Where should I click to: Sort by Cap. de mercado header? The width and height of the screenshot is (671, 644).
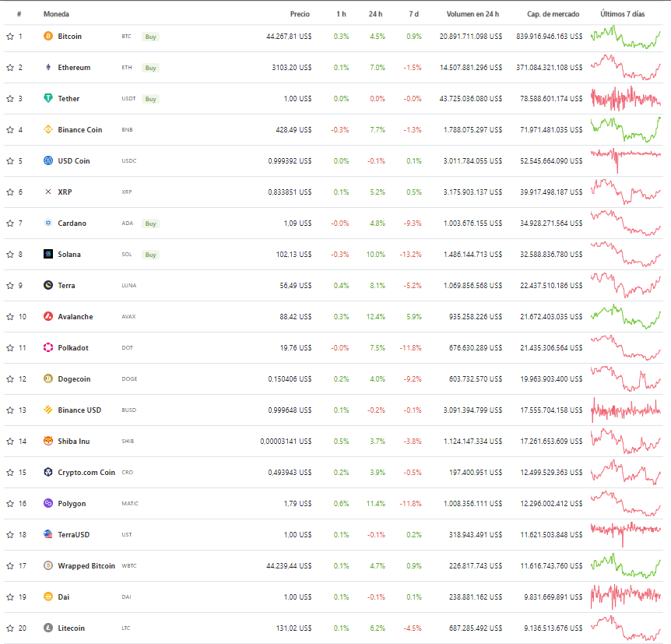553,14
